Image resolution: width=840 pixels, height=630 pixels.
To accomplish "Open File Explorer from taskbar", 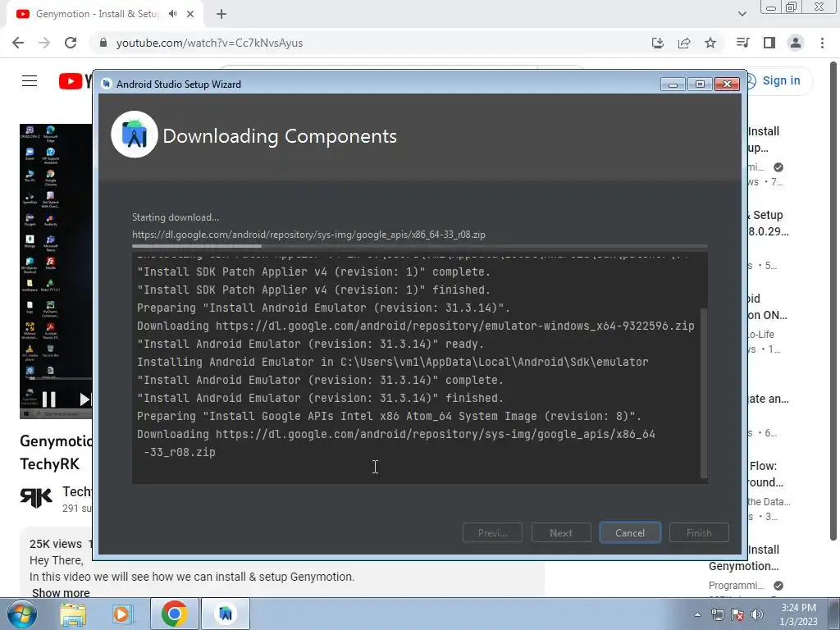I will [x=73, y=614].
